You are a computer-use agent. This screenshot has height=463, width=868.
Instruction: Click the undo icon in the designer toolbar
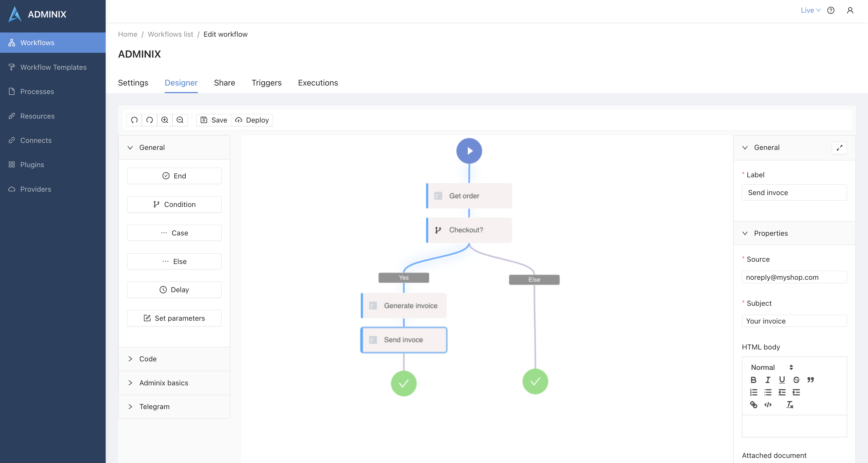[x=134, y=120]
